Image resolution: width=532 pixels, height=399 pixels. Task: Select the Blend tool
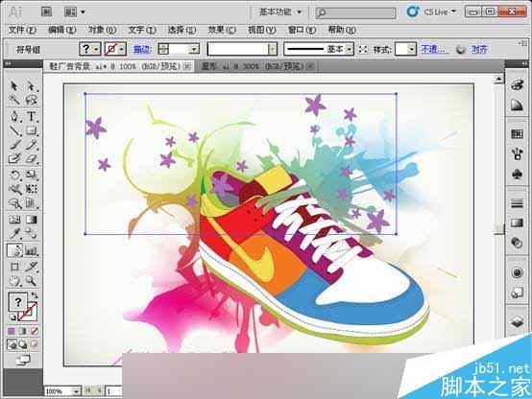(x=31, y=233)
